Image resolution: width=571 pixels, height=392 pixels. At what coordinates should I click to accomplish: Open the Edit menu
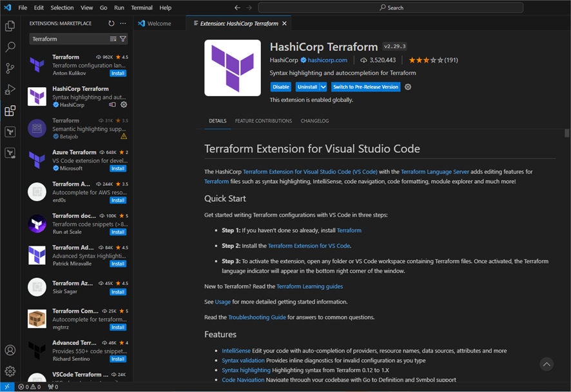point(39,8)
